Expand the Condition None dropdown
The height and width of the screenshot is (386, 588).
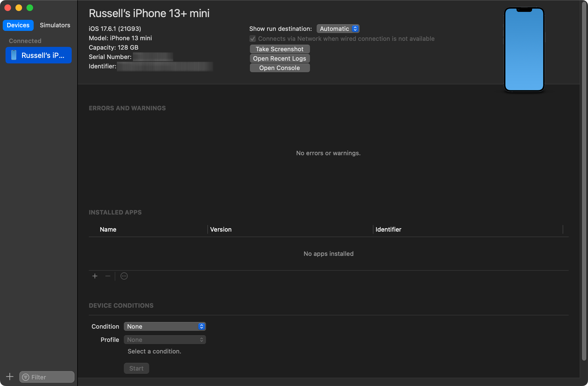pyautogui.click(x=165, y=326)
